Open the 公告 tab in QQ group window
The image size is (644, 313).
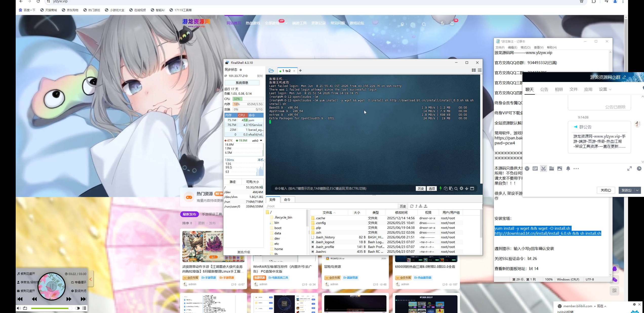pos(544,89)
